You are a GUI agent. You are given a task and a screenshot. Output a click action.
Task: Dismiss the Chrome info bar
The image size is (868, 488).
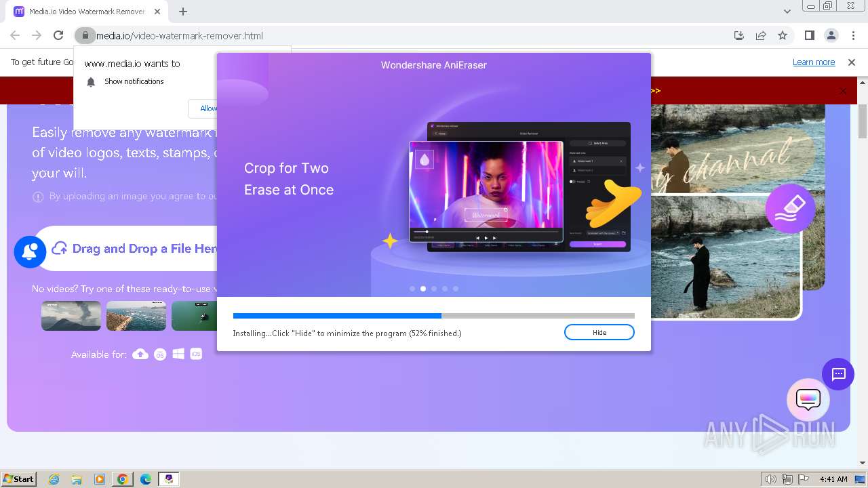click(852, 62)
